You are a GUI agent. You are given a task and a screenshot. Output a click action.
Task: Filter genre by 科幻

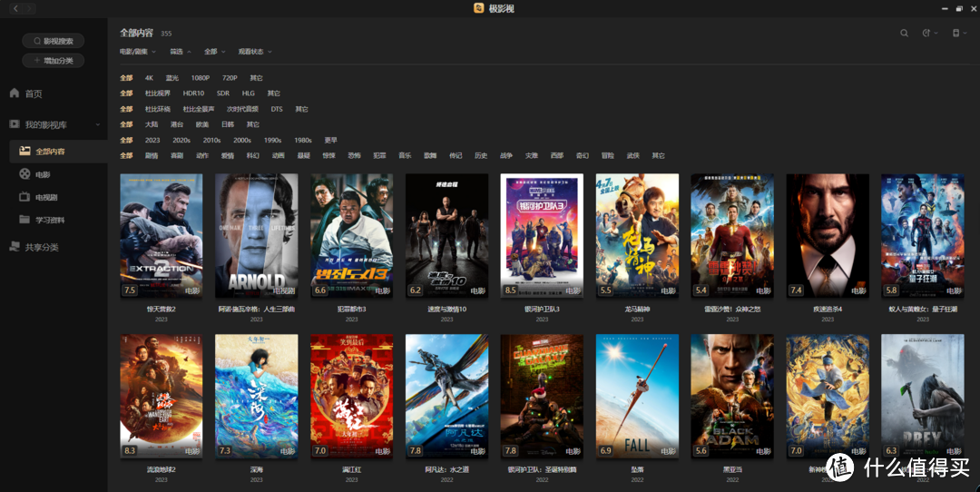coord(252,155)
